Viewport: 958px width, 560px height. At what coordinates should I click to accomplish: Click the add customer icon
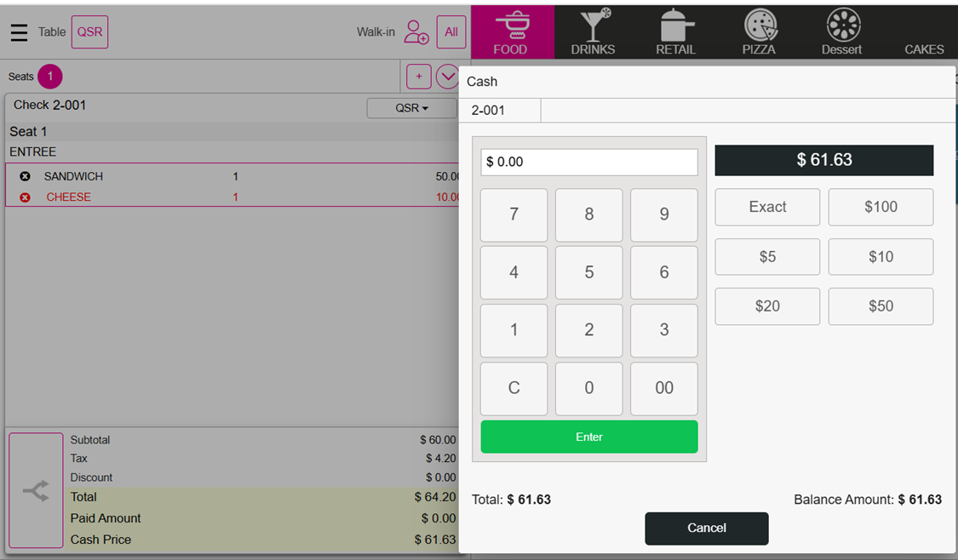click(x=416, y=32)
